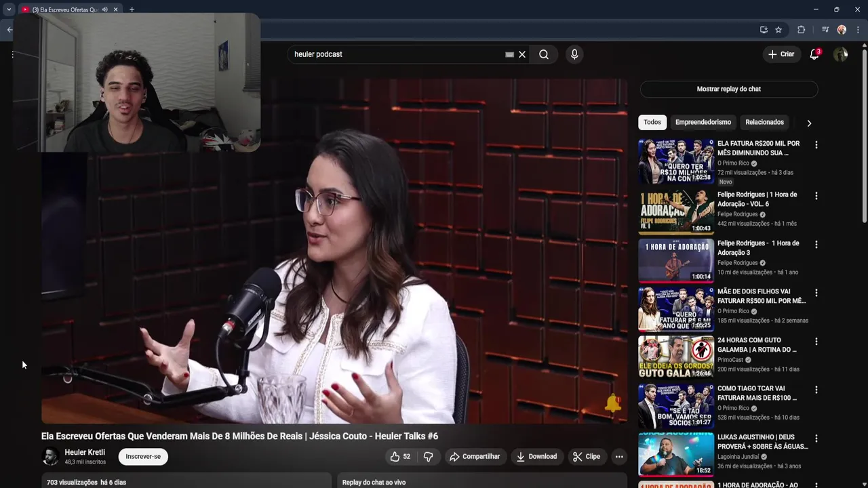Image resolution: width=868 pixels, height=488 pixels.
Task: Click the Download button
Action: 536,457
